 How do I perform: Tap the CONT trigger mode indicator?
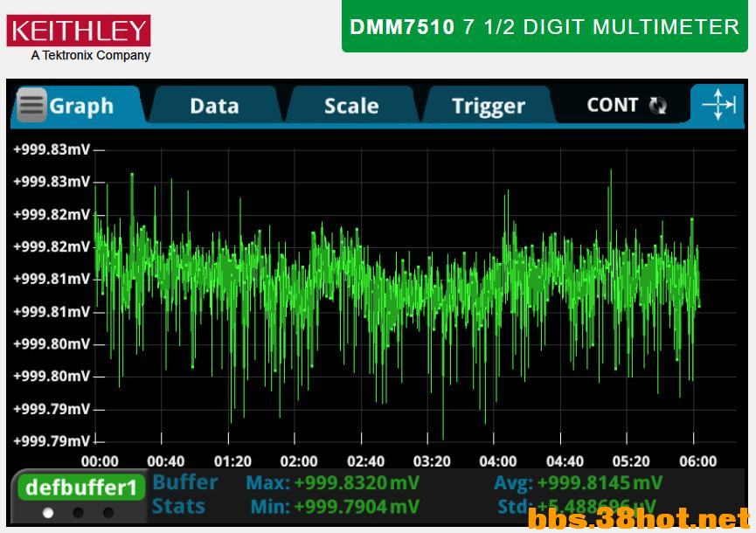(612, 105)
